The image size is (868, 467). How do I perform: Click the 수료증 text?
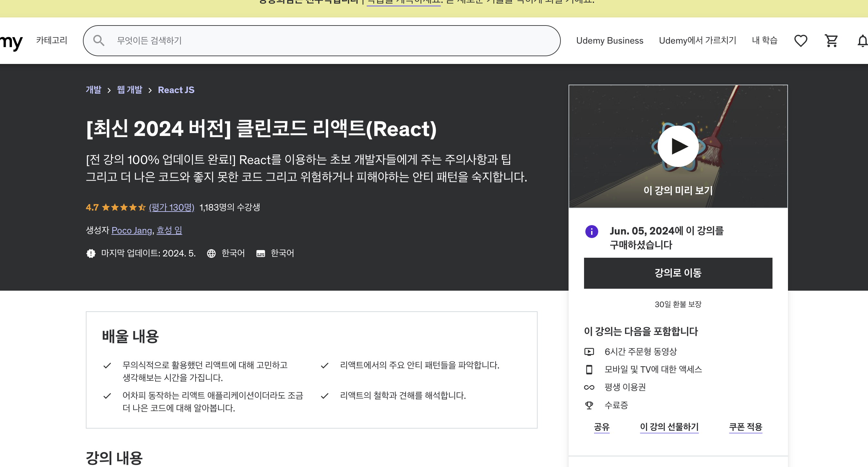(x=616, y=405)
